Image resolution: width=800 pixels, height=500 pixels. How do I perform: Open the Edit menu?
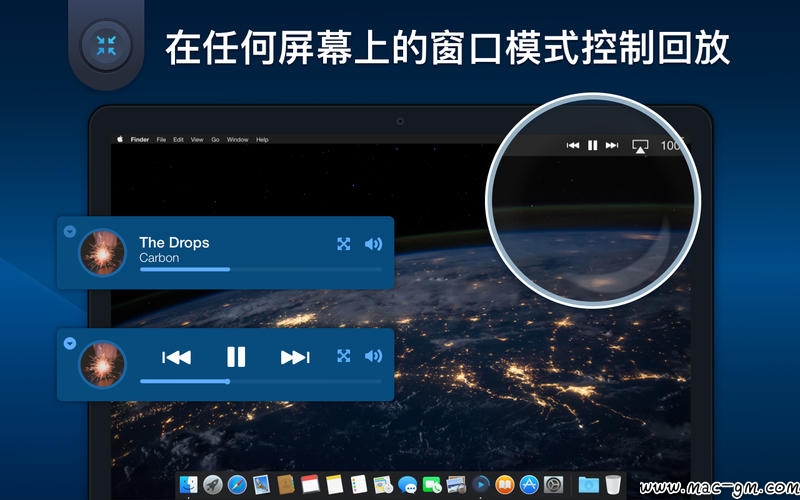178,139
